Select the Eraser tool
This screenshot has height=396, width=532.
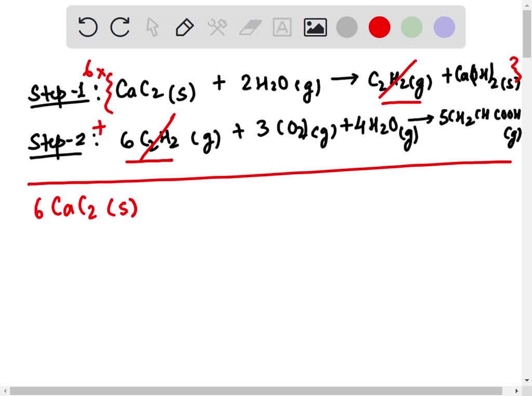tap(249, 28)
